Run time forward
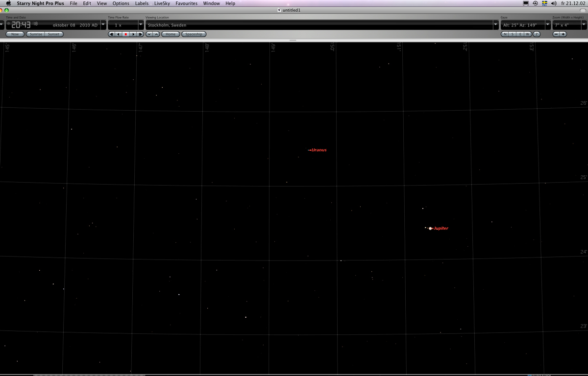Image resolution: width=588 pixels, height=376 pixels. click(x=133, y=34)
